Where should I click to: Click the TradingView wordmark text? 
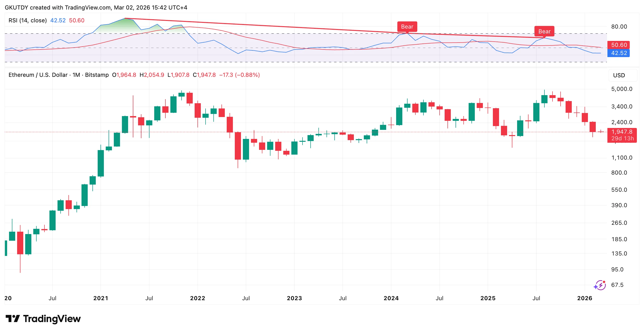pos(52,319)
